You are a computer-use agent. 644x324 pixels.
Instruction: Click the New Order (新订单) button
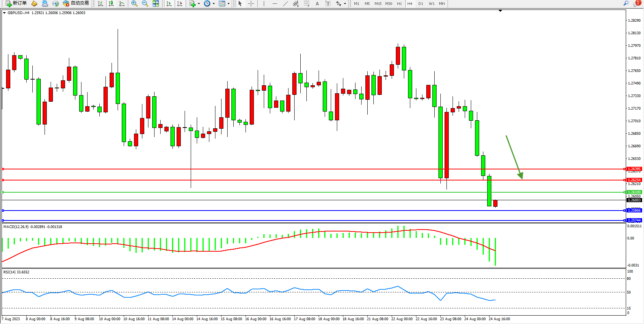16,3
